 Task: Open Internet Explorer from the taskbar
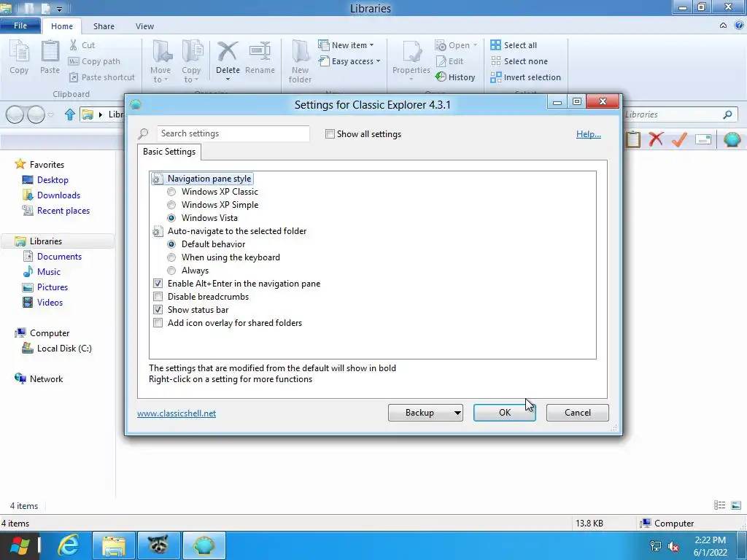click(68, 545)
